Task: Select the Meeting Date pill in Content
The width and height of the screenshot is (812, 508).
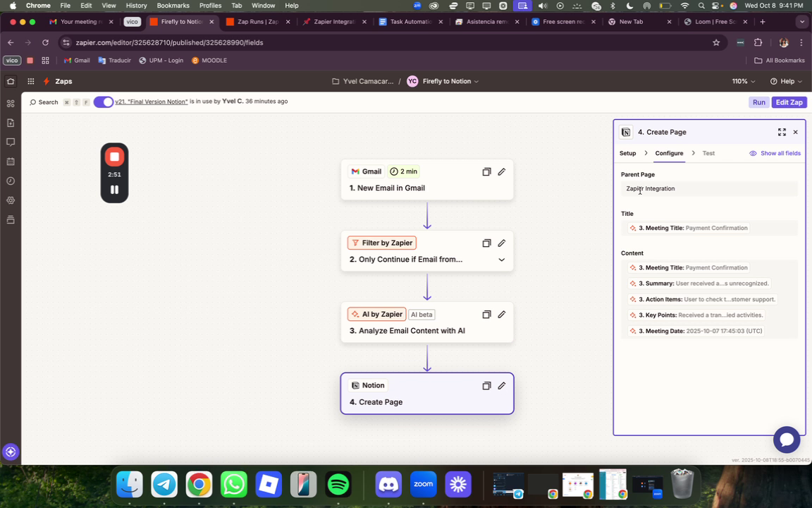Action: (x=696, y=331)
